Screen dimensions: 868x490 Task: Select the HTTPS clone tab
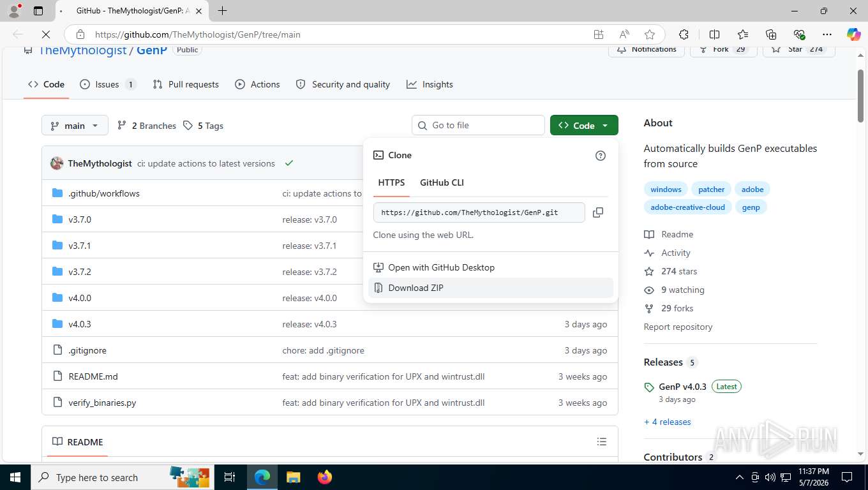pyautogui.click(x=391, y=182)
